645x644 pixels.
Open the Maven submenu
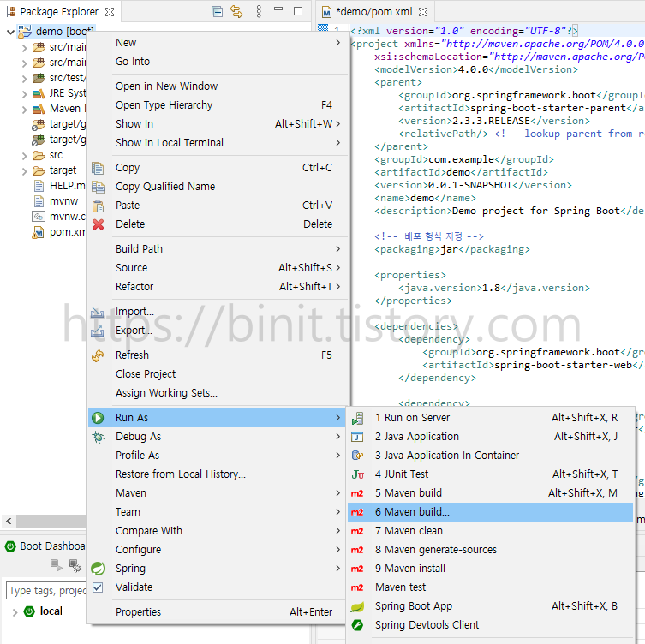(218, 493)
